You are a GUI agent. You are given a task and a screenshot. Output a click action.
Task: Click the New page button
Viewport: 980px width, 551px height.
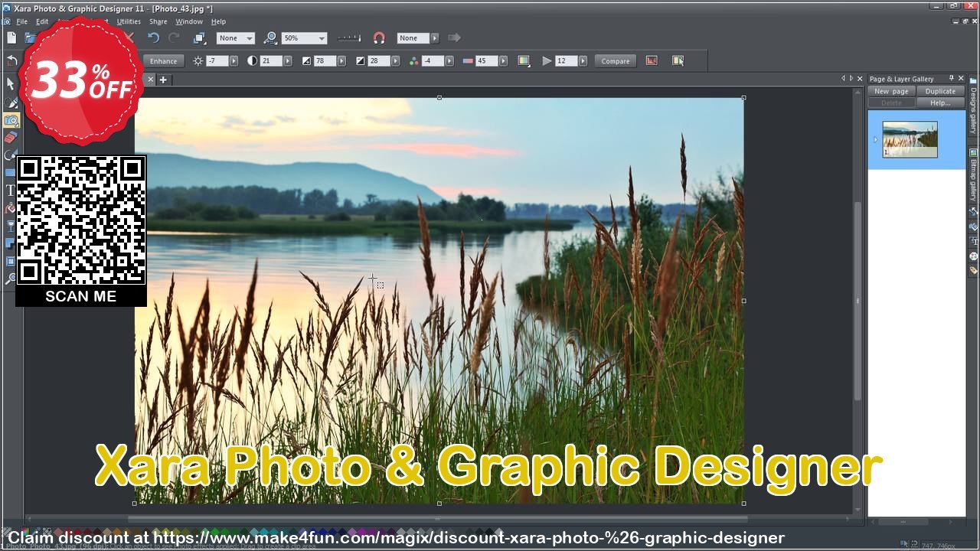pos(891,91)
